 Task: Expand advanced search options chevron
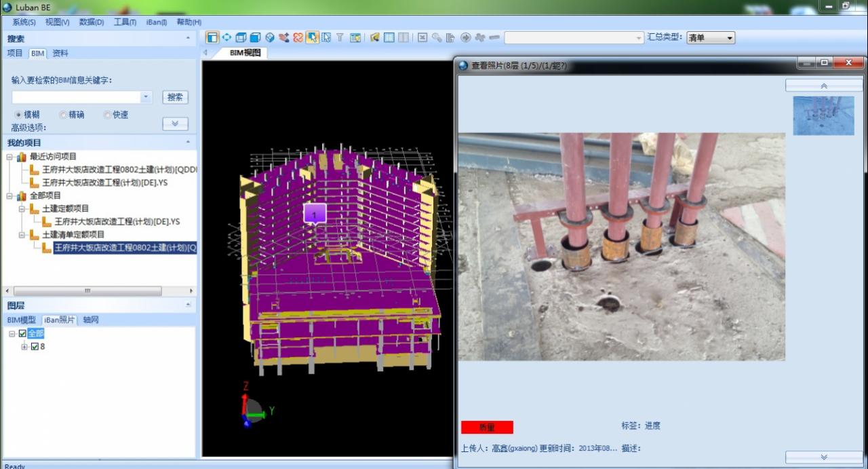(175, 124)
